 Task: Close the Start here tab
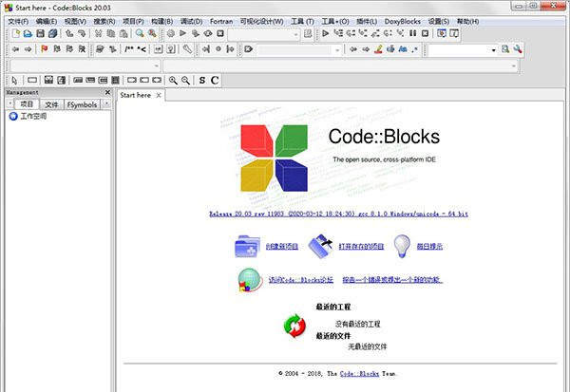coord(159,95)
